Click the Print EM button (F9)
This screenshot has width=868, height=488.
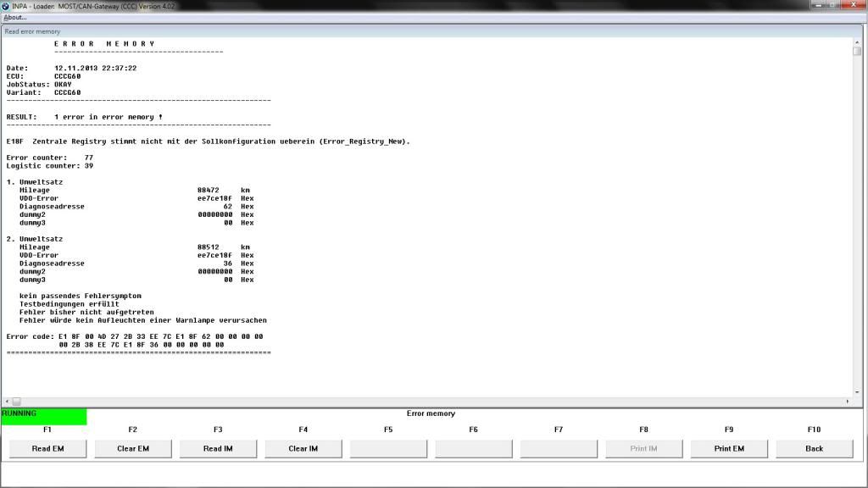click(x=728, y=448)
